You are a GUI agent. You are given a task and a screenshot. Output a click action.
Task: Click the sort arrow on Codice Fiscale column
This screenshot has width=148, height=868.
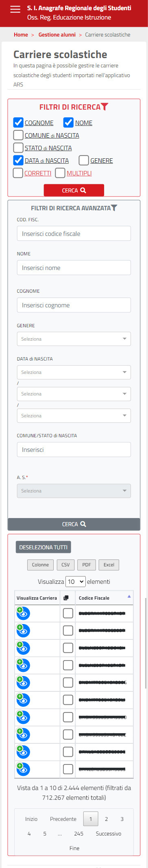tap(129, 596)
